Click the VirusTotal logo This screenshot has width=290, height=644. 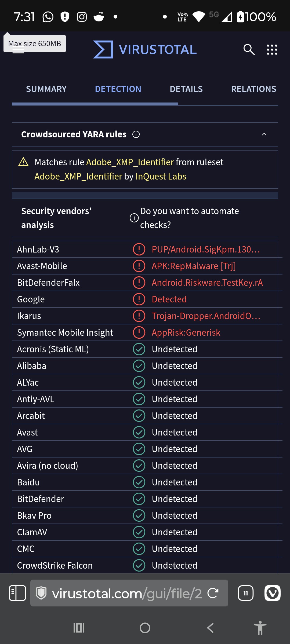coord(145,50)
